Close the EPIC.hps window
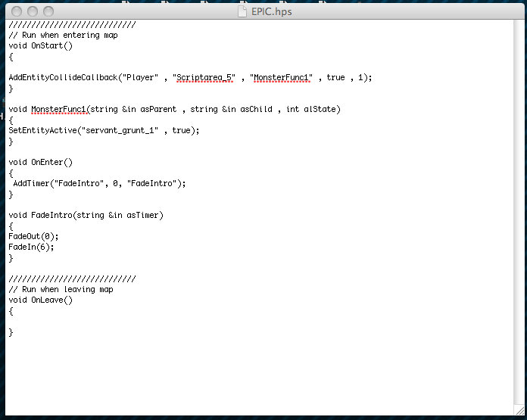Screen dimensions: 527x420 (x=17, y=11)
